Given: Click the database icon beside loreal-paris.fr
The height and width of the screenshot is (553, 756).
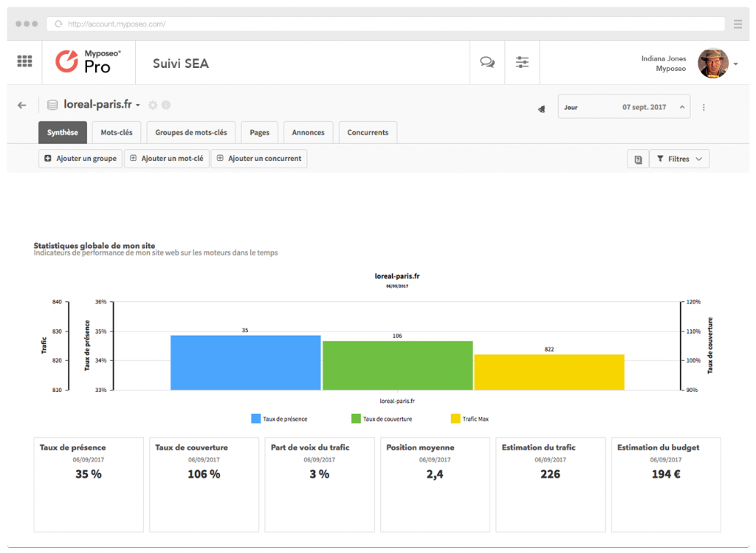Looking at the screenshot, I should tap(52, 105).
